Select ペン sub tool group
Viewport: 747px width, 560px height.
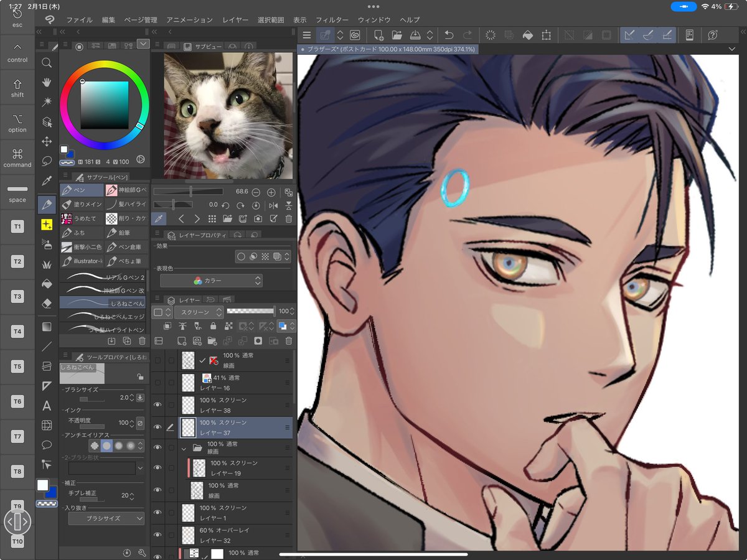[x=82, y=190]
